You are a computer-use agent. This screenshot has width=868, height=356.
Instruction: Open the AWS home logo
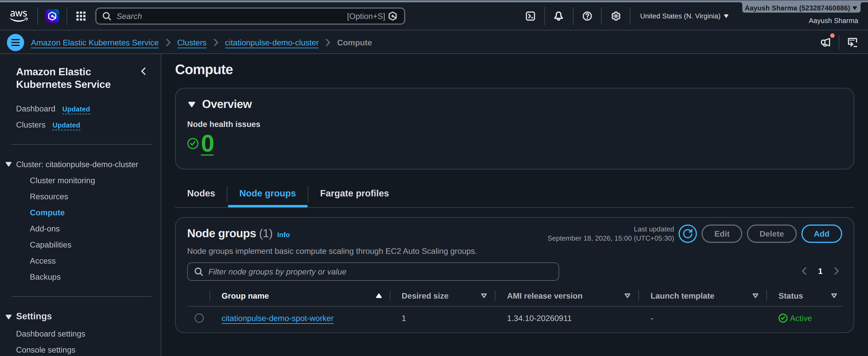(x=19, y=16)
